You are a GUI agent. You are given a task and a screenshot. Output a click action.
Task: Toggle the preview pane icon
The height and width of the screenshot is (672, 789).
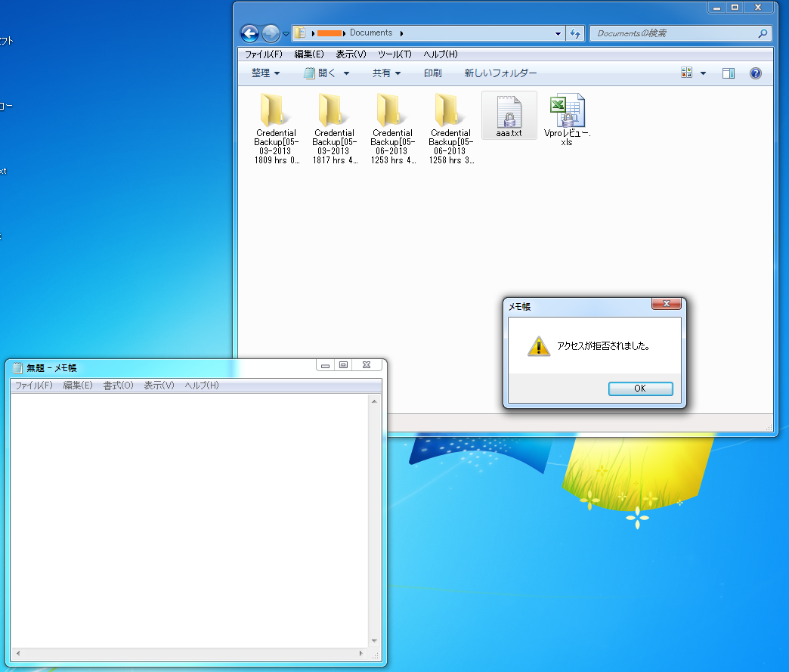pos(728,73)
